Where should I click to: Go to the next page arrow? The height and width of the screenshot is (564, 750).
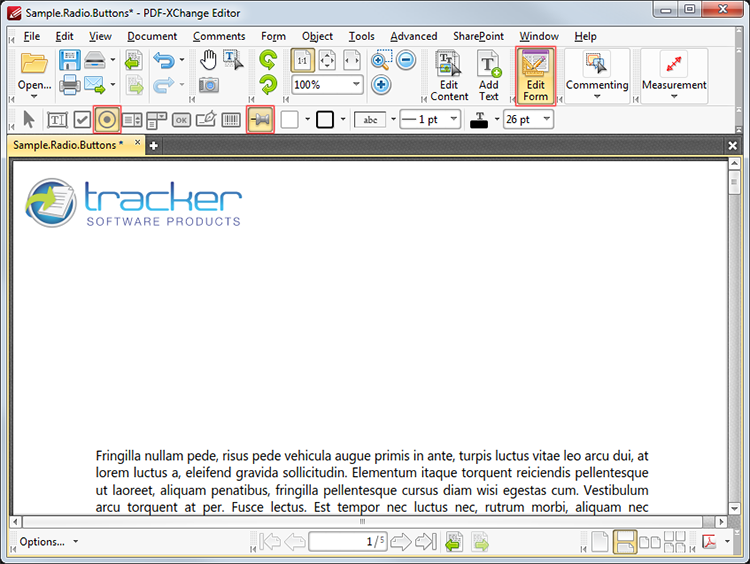[400, 542]
